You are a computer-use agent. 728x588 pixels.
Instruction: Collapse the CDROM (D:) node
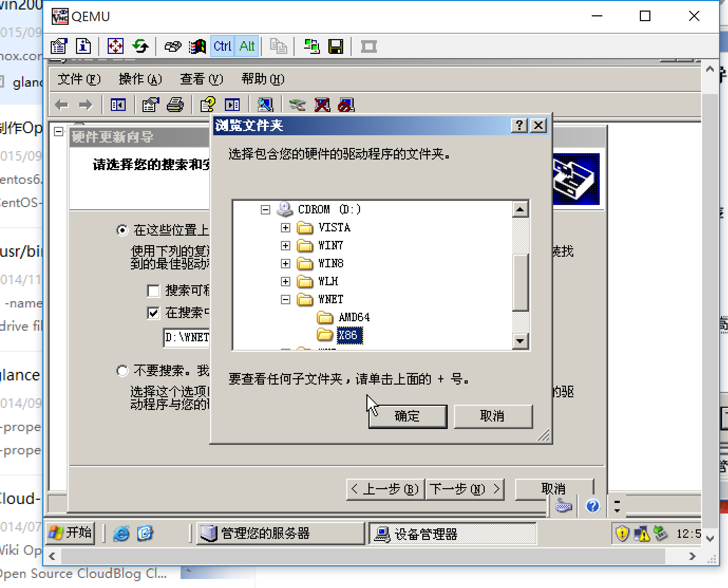pos(266,210)
